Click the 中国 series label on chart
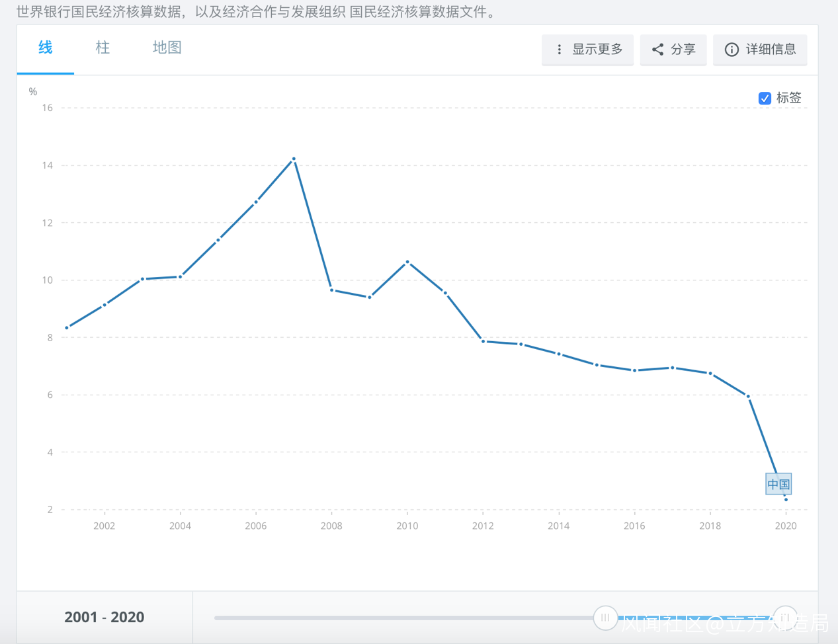Screen dimensions: 838x644 [778, 484]
